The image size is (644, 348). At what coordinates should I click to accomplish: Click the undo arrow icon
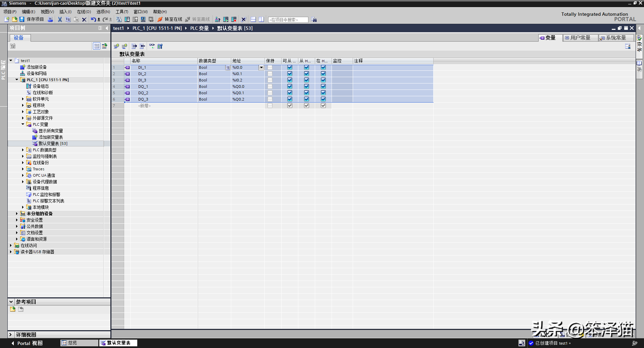point(93,19)
